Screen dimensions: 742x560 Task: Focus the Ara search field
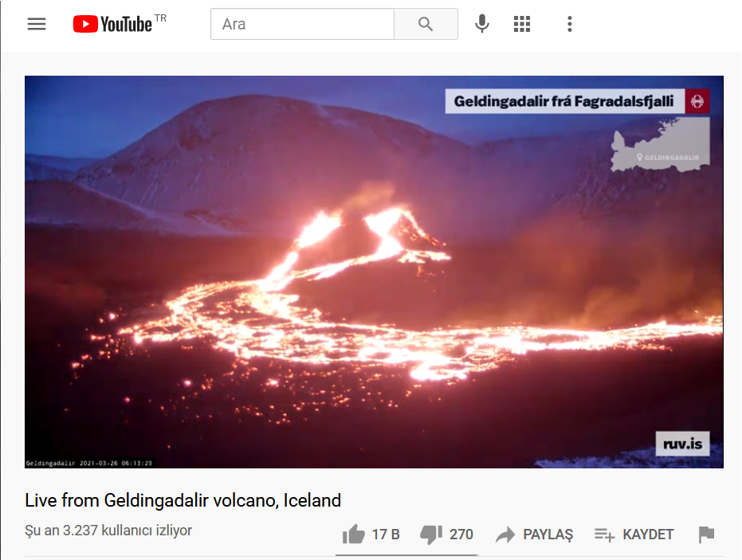[x=302, y=24]
